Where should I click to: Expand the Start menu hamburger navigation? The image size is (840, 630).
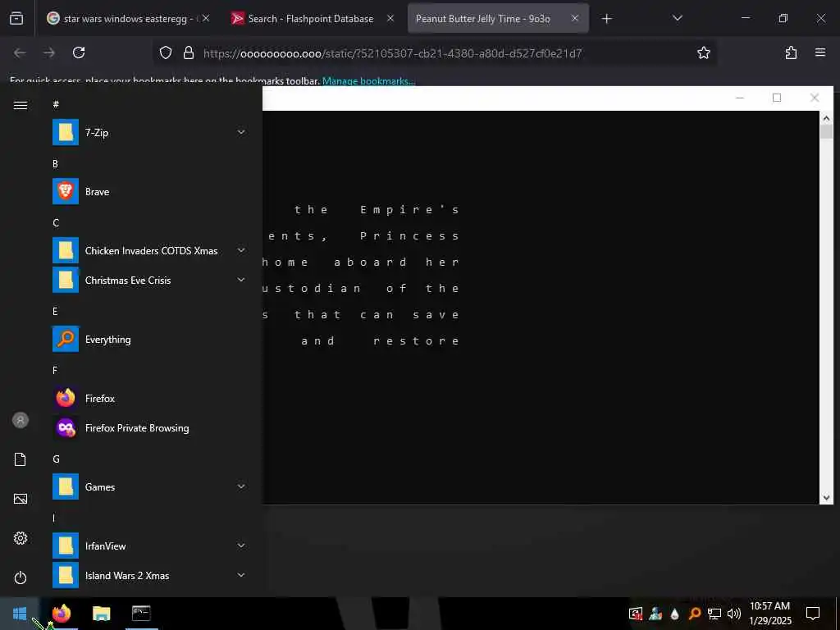21,105
